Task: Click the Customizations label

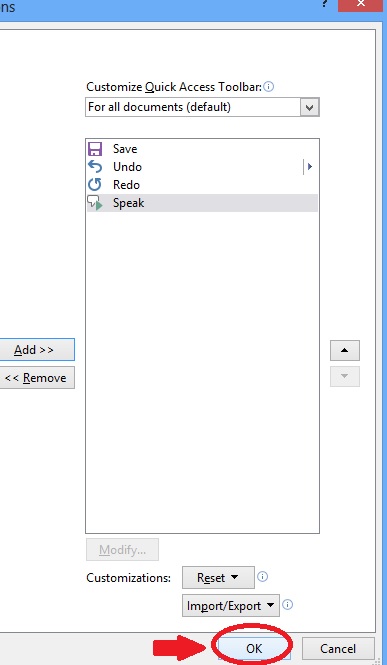Action: click(128, 578)
